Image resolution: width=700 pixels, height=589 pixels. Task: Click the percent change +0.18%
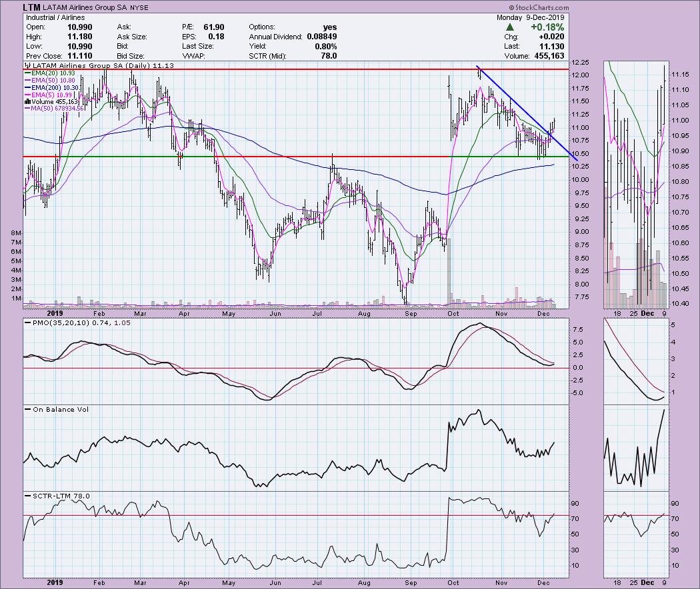point(547,27)
